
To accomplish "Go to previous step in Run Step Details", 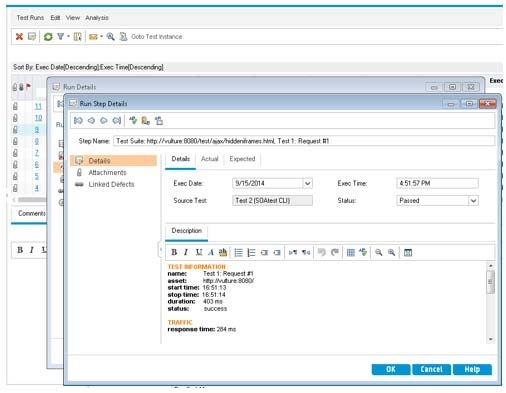I will pyautogui.click(x=91, y=120).
